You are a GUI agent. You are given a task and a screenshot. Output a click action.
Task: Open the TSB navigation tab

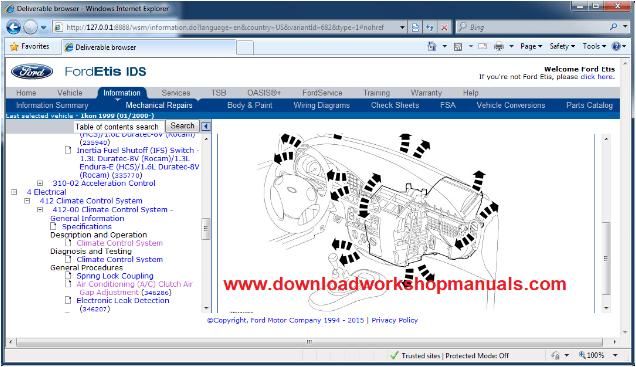point(219,93)
